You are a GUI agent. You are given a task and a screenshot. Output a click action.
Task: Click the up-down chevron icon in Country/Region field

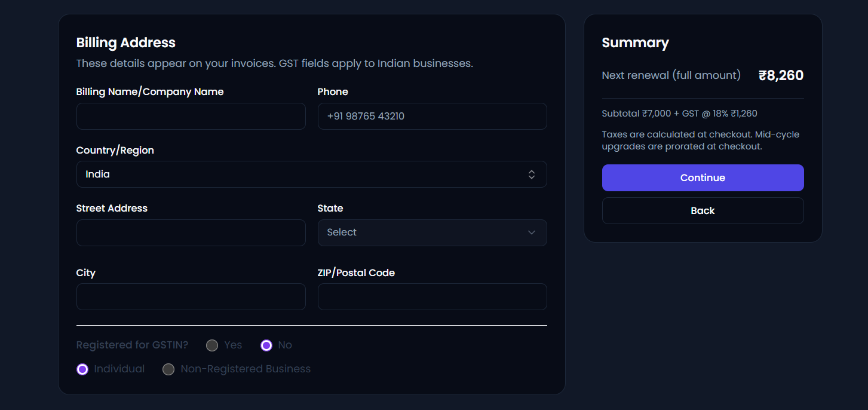click(x=531, y=175)
